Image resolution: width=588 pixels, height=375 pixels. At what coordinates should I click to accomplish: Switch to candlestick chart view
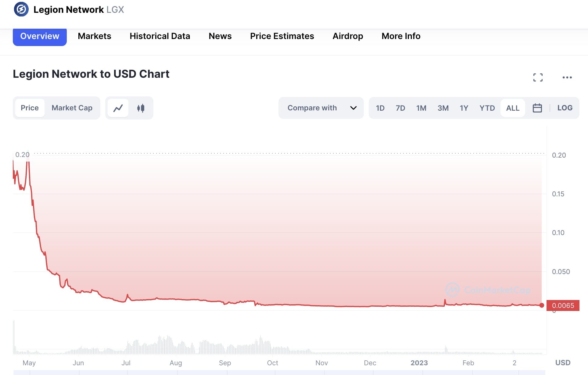(x=141, y=108)
